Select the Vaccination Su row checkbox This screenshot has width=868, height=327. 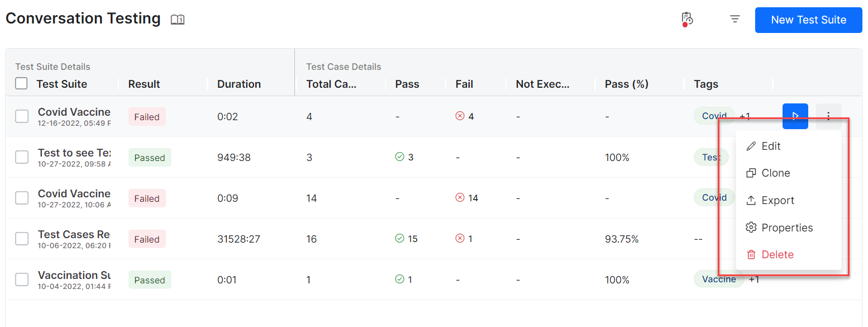22,279
